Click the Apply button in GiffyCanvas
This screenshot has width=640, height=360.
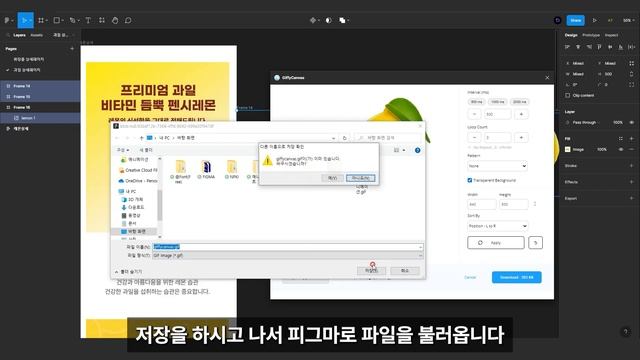[496, 243]
